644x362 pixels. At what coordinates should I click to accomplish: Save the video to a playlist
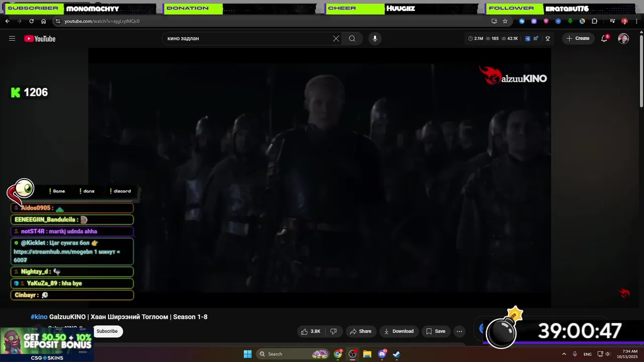tap(436, 331)
